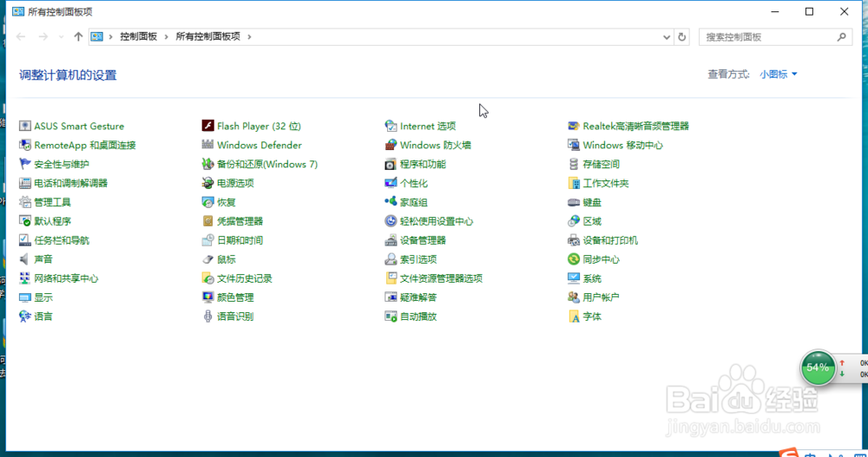868x457 pixels.
Task: Open the 鼠标 icon
Action: tap(207, 259)
